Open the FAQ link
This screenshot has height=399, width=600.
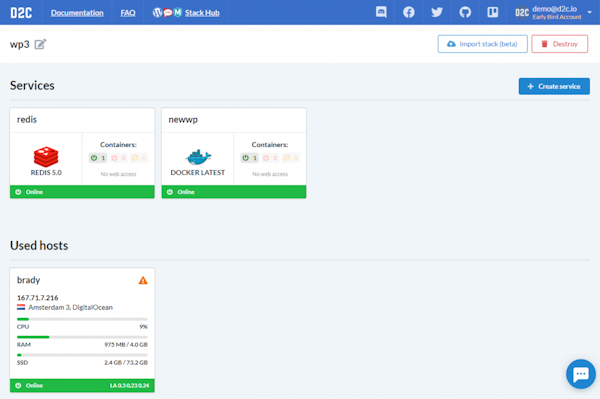(x=128, y=13)
